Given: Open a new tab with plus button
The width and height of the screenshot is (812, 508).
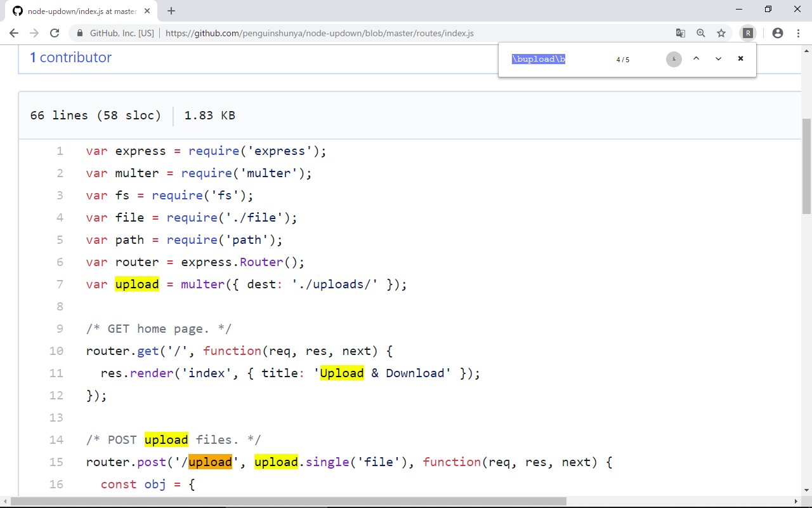Looking at the screenshot, I should (171, 11).
